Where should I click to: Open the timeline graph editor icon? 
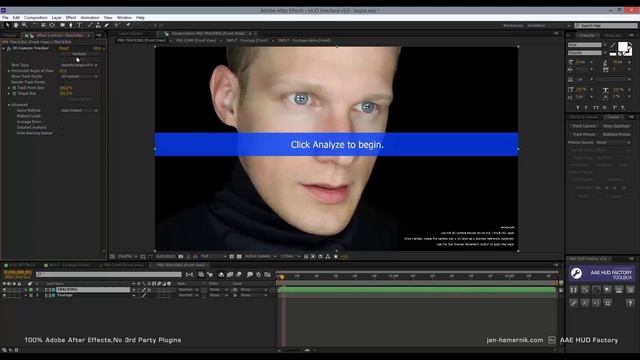267,275
